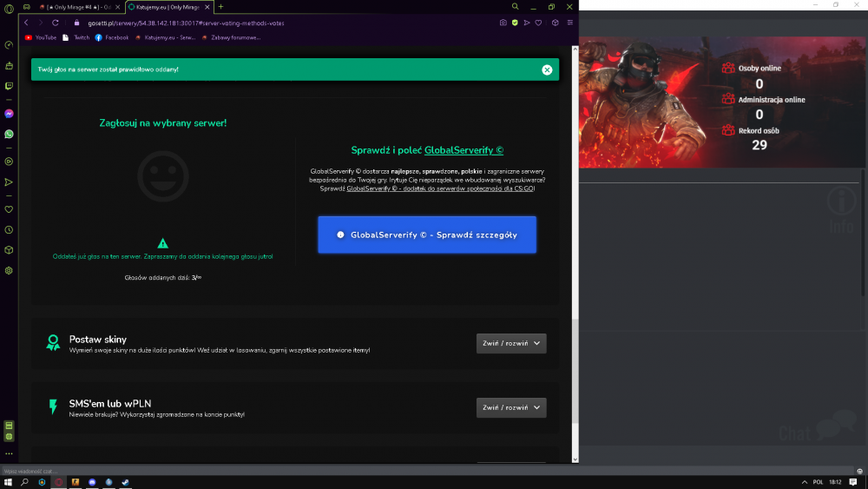Follow the GlobalServerify © heading link
This screenshot has width=868, height=489.
tap(464, 150)
